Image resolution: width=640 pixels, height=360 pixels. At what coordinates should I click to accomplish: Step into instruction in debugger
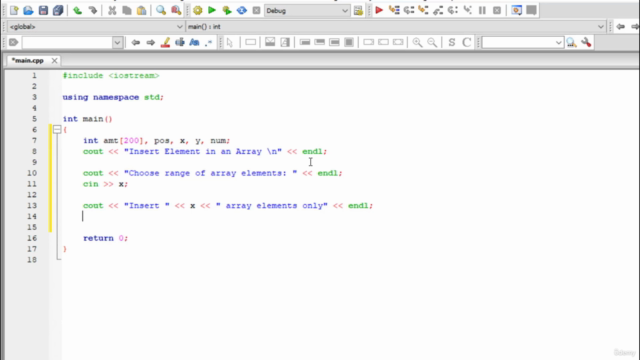pos(467,10)
